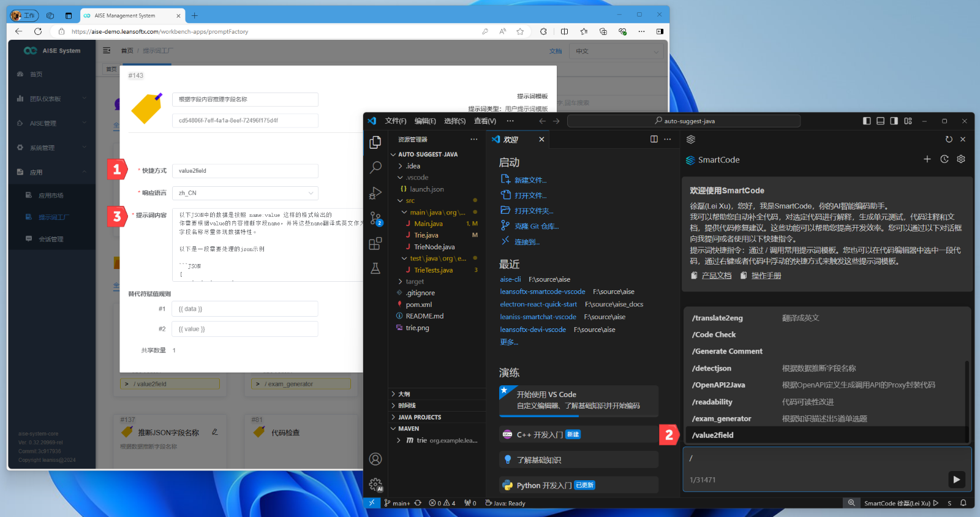Open the 操作手册 link in SmartCode
The width and height of the screenshot is (980, 517).
(766, 276)
